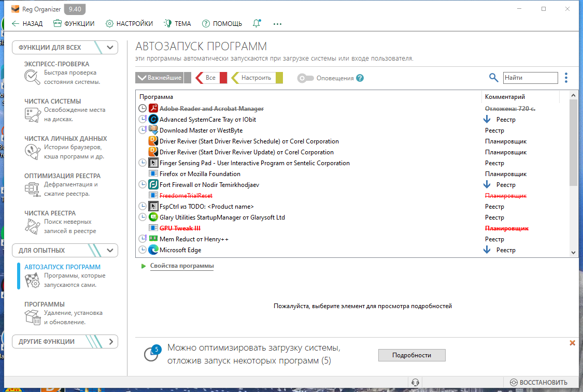Click the Driver Reviver Schedule icon
This screenshot has height=392, width=583.
click(x=153, y=141)
